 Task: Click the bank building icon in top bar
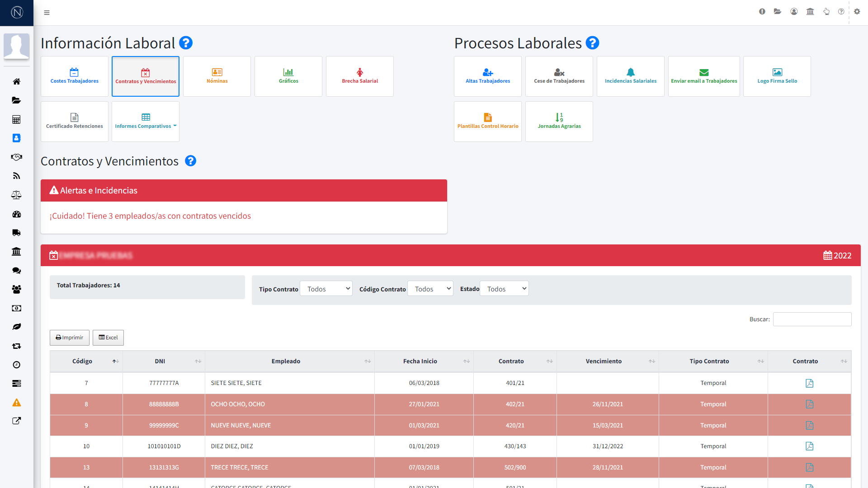(810, 12)
